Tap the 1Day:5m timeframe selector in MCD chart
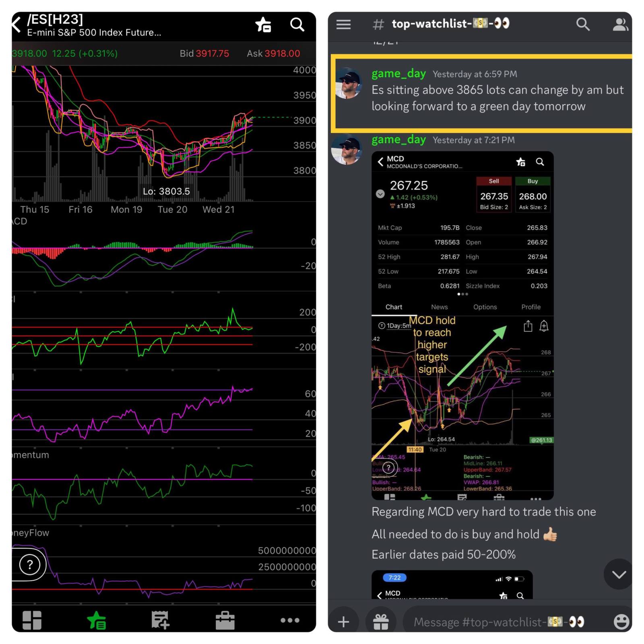 pyautogui.click(x=394, y=326)
